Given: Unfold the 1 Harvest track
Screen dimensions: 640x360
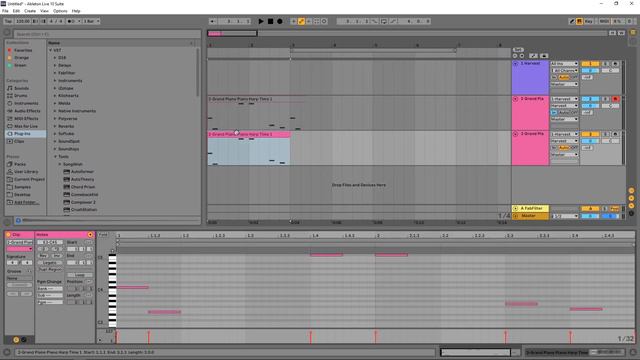Looking at the screenshot, I should pos(516,64).
